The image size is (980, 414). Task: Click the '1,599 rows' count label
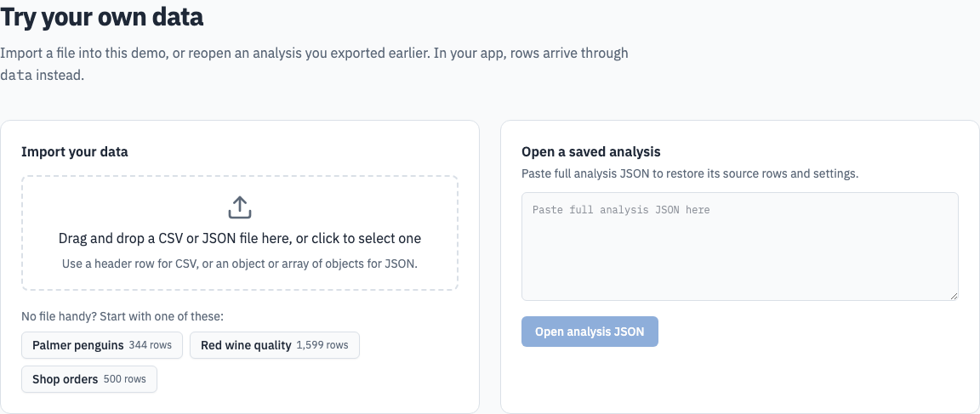click(x=322, y=345)
